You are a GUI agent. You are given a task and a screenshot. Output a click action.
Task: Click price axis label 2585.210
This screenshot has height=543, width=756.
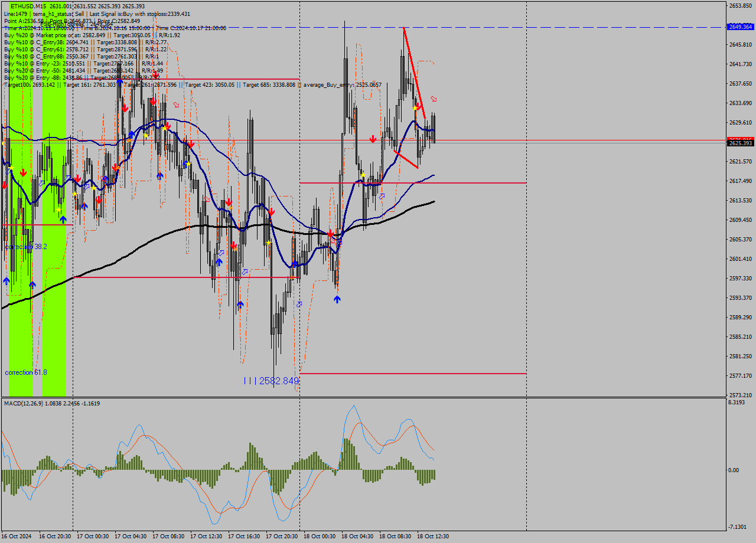pyautogui.click(x=740, y=337)
